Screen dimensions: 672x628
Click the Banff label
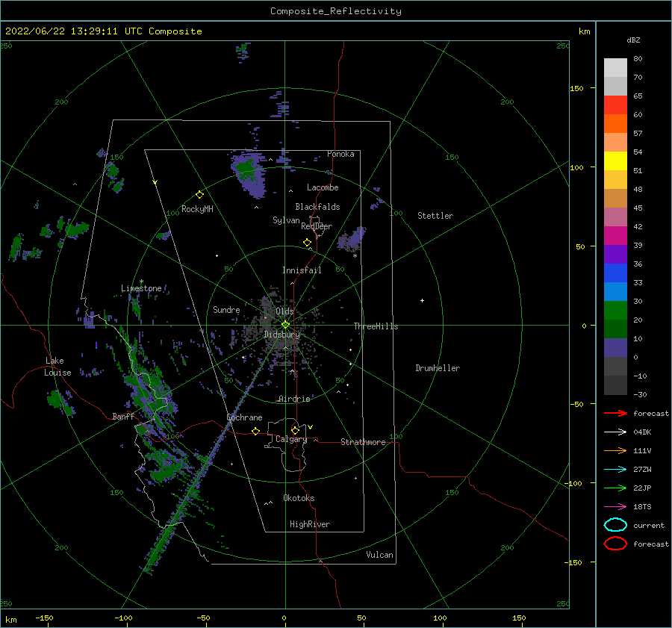coord(123,417)
